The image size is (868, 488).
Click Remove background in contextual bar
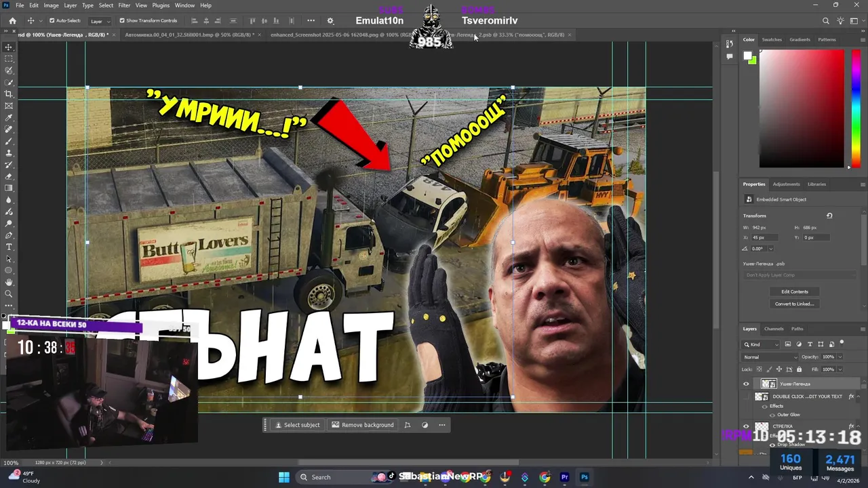click(x=362, y=425)
